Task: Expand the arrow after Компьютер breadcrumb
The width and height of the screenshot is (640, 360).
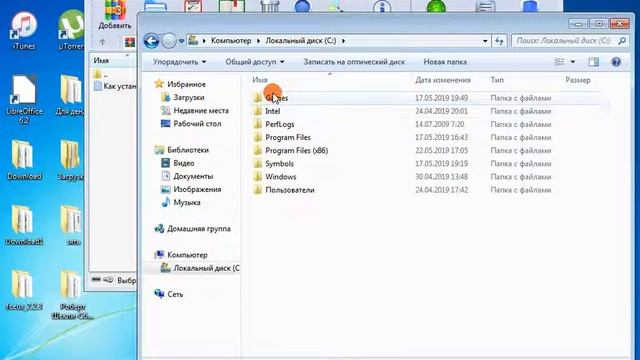Action: tap(258, 41)
